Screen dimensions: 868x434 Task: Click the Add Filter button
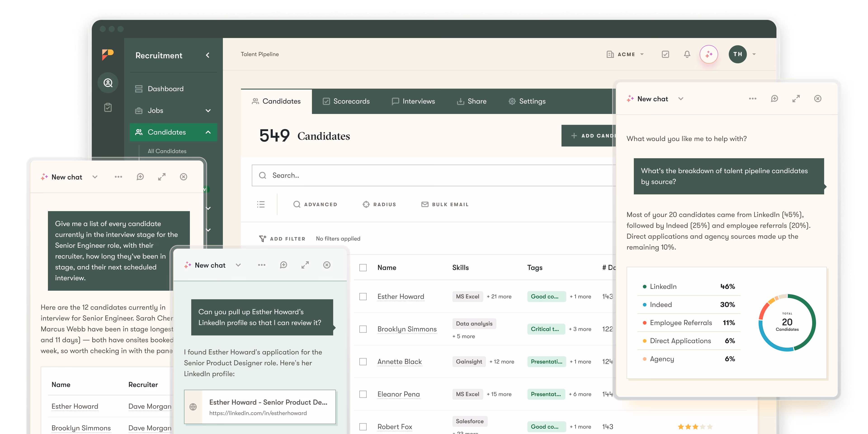click(282, 238)
